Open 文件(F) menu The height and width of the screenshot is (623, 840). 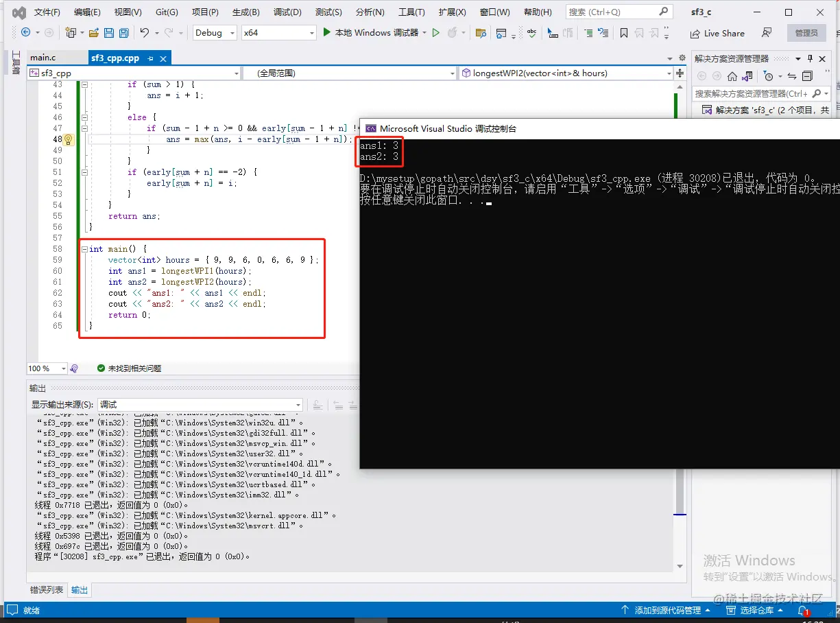click(47, 12)
